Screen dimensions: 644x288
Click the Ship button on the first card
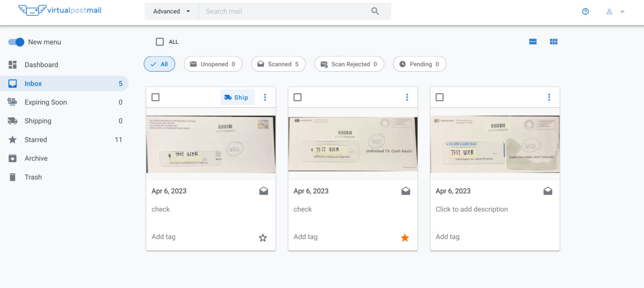coord(237,97)
